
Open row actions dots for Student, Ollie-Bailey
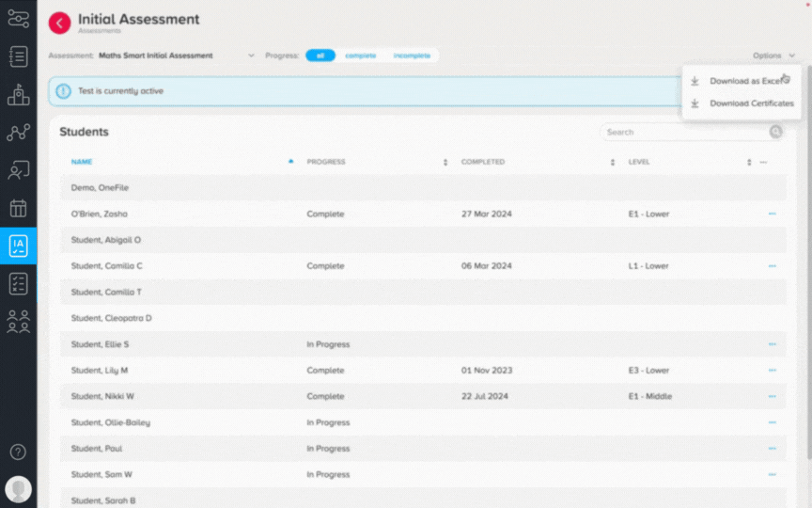(773, 422)
